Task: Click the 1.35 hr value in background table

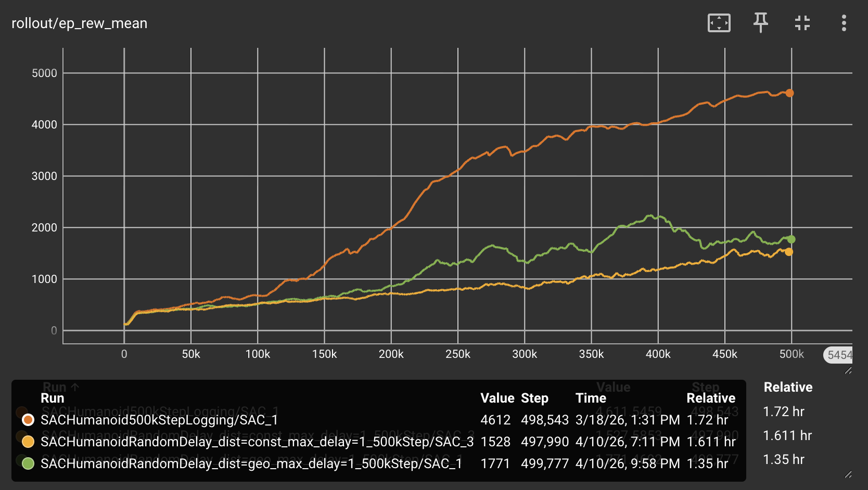Action: click(784, 459)
